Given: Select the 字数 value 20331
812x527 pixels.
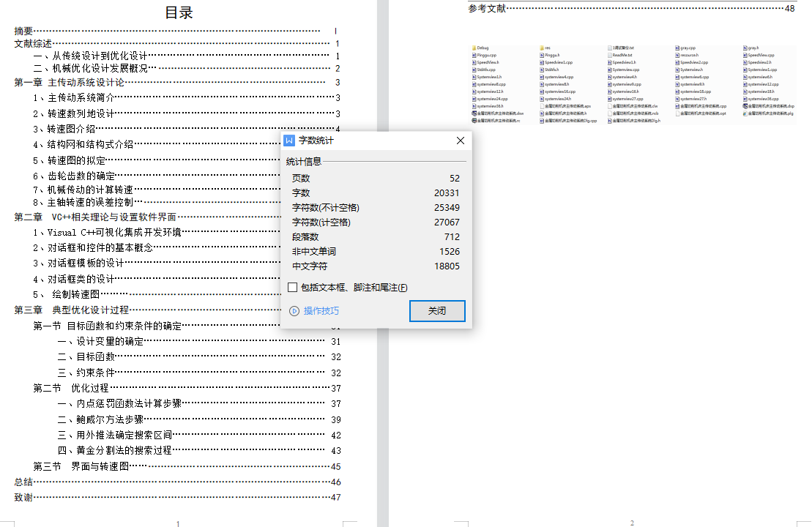Looking at the screenshot, I should point(447,193).
